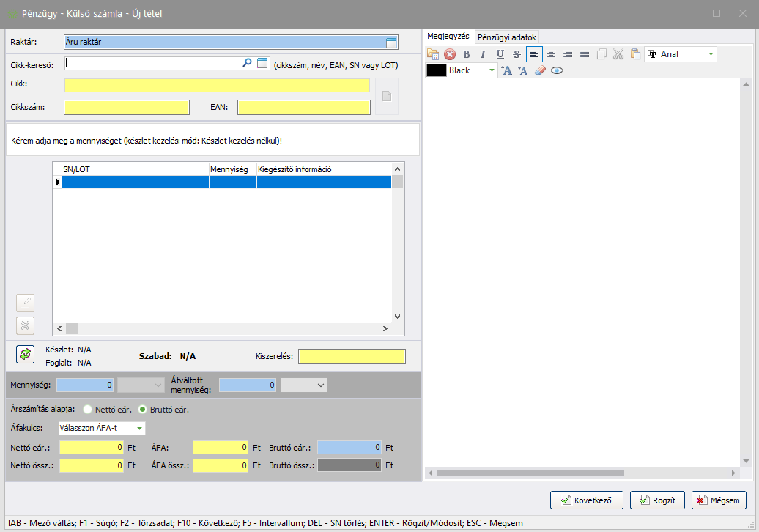The width and height of the screenshot is (759, 532).
Task: Click the Black font color swatch
Action: pyautogui.click(x=437, y=71)
